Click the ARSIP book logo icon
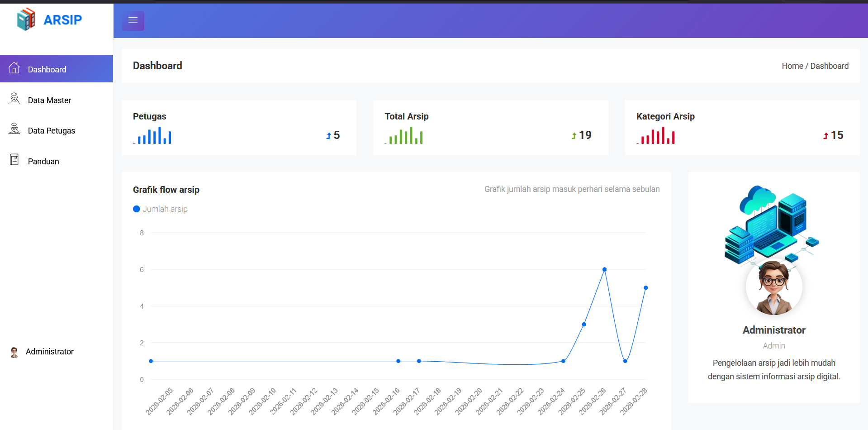868x430 pixels. [26, 19]
